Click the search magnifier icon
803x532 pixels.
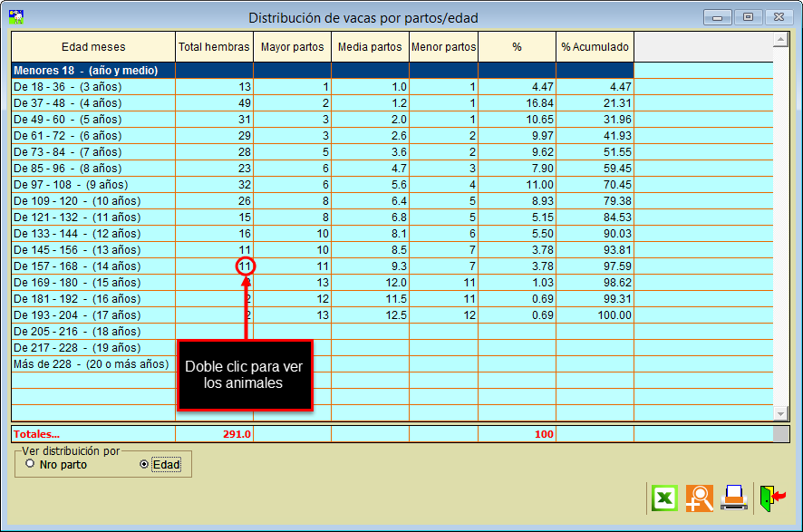699,498
